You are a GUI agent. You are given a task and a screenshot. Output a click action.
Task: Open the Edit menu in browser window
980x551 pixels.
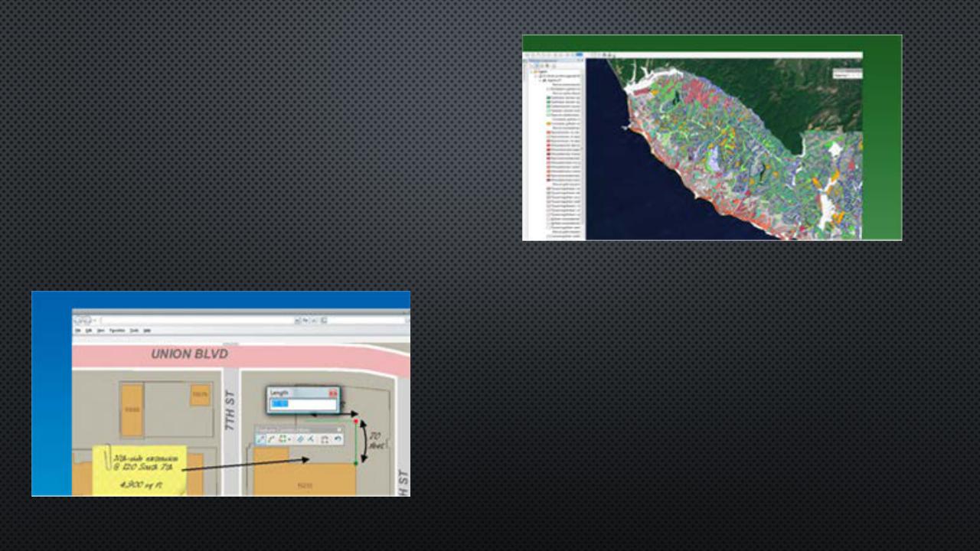click(x=89, y=331)
